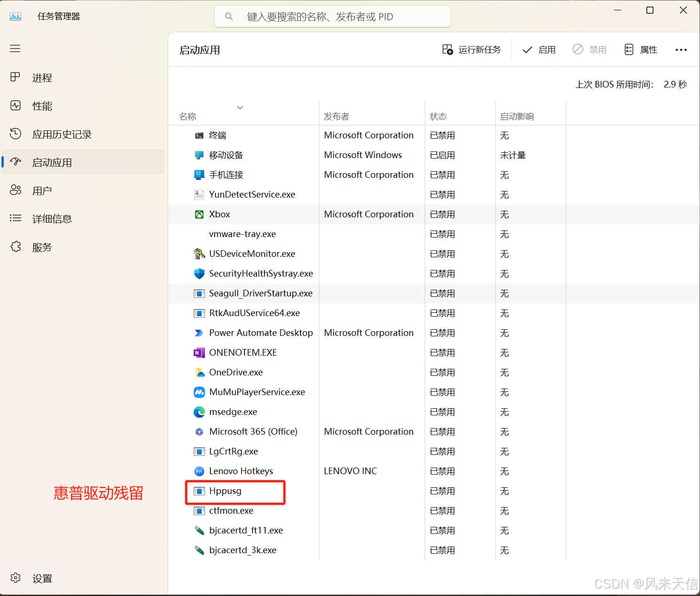Click the Microsoft 365 (Office) icon
The width and height of the screenshot is (700, 596).
coord(199,432)
